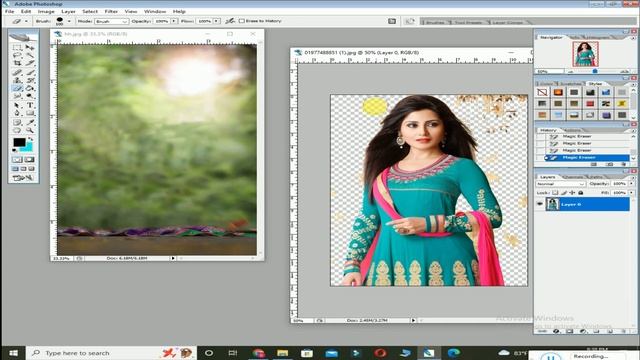Click the foreground black color swatch

18,142
